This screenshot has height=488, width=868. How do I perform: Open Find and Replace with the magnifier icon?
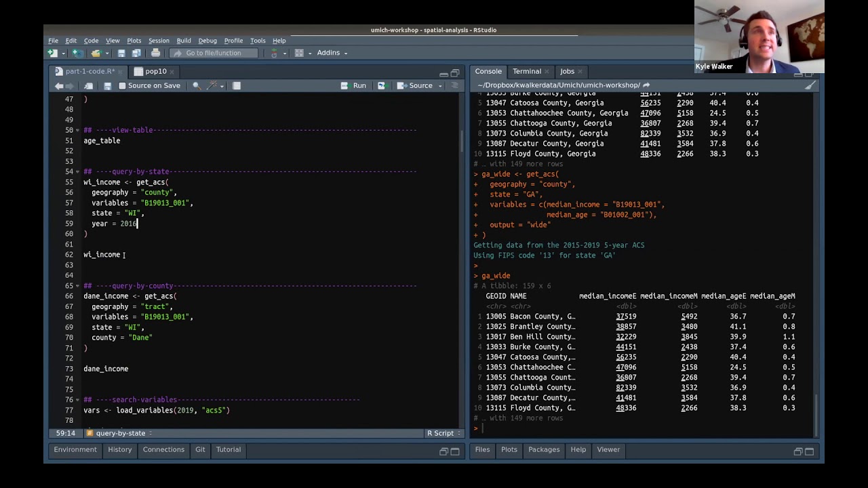tap(197, 86)
